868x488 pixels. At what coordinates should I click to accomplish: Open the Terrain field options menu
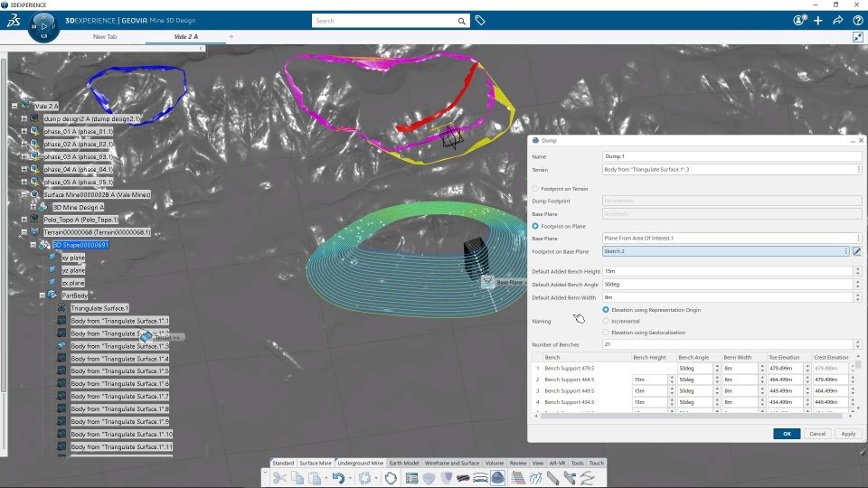click(x=859, y=169)
